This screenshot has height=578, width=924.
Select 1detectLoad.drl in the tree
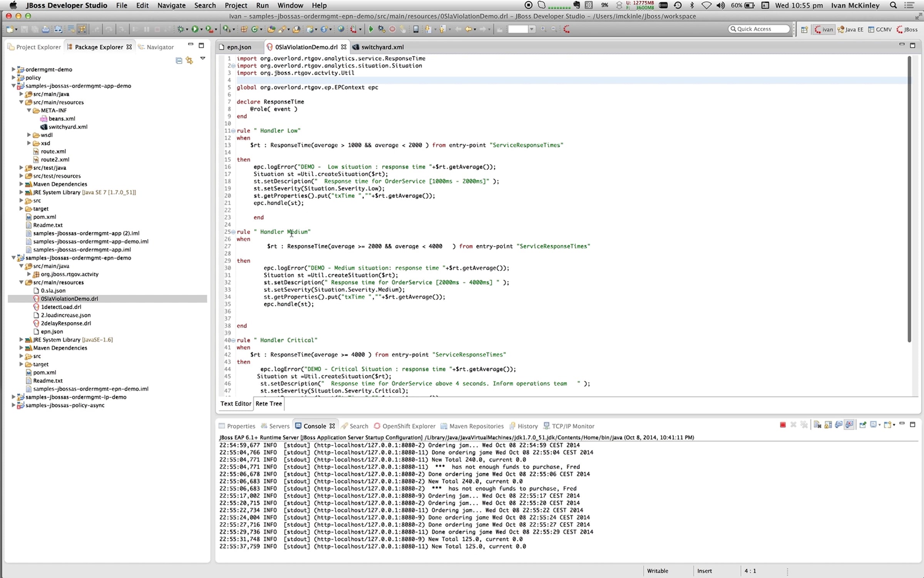point(61,307)
